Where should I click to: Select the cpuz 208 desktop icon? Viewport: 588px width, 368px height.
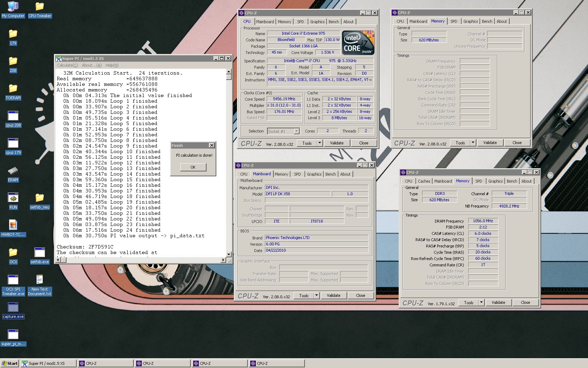tap(13, 119)
